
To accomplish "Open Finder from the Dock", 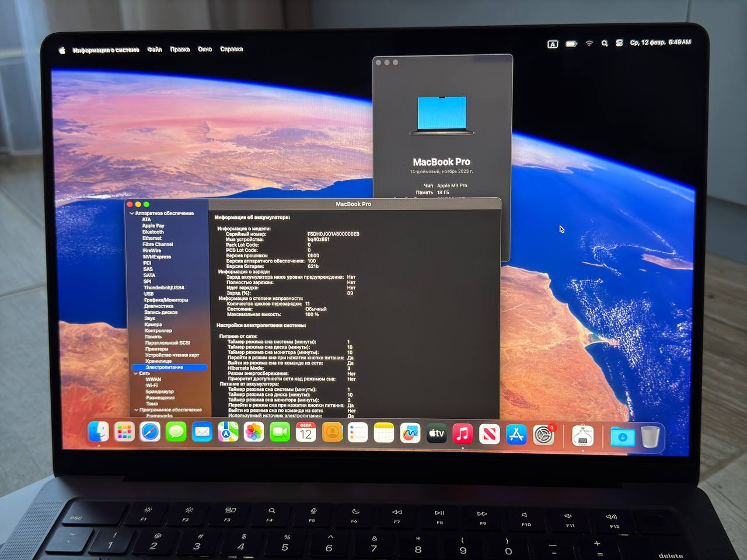I will click(98, 432).
